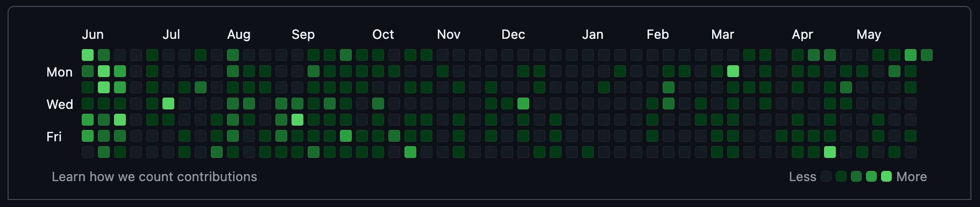Select the brightest Wednesday cell under Jul
Viewport: 980px width, 207px height.
tap(168, 103)
